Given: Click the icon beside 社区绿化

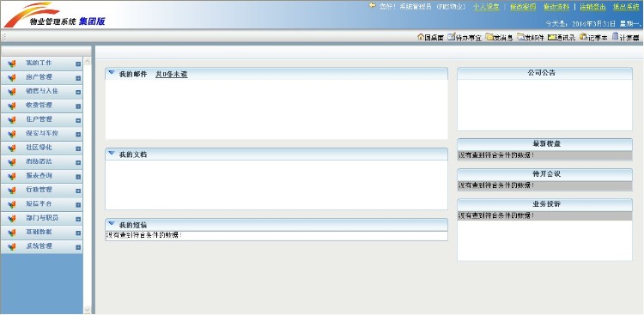Looking at the screenshot, I should click(x=11, y=148).
